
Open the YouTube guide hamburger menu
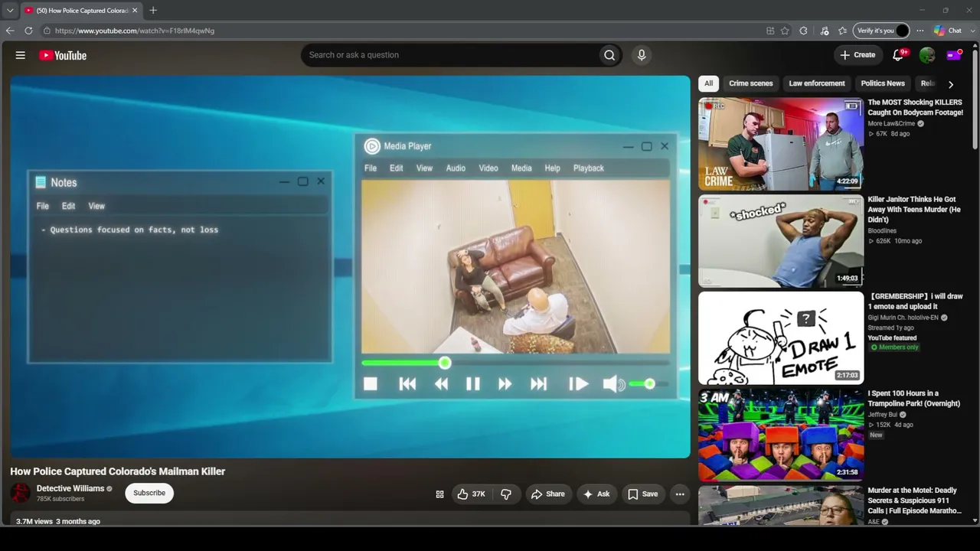(21, 55)
